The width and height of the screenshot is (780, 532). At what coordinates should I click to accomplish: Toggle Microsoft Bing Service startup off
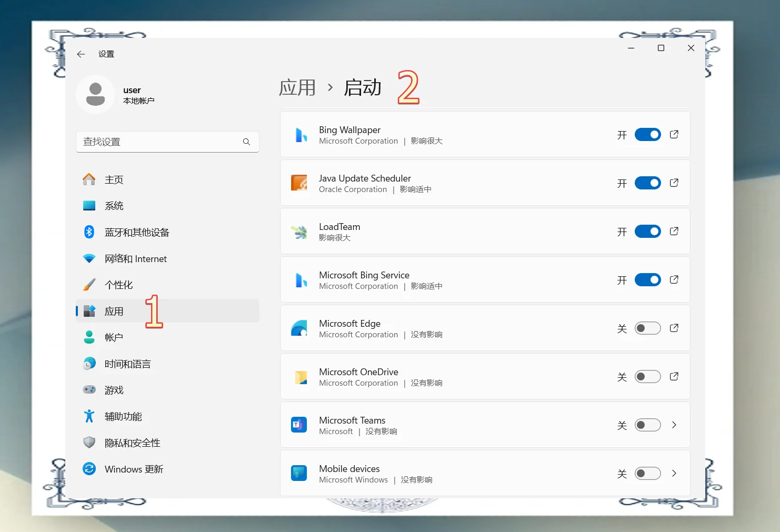pyautogui.click(x=647, y=280)
